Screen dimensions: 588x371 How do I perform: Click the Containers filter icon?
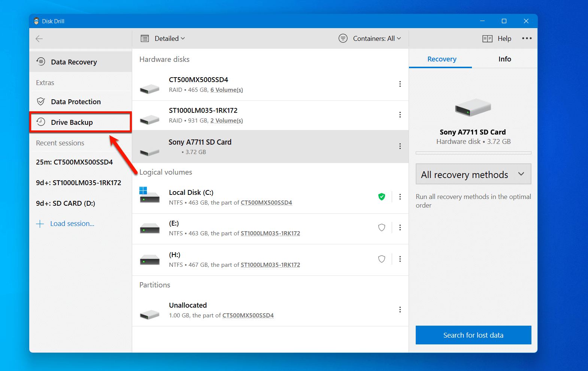(x=343, y=38)
